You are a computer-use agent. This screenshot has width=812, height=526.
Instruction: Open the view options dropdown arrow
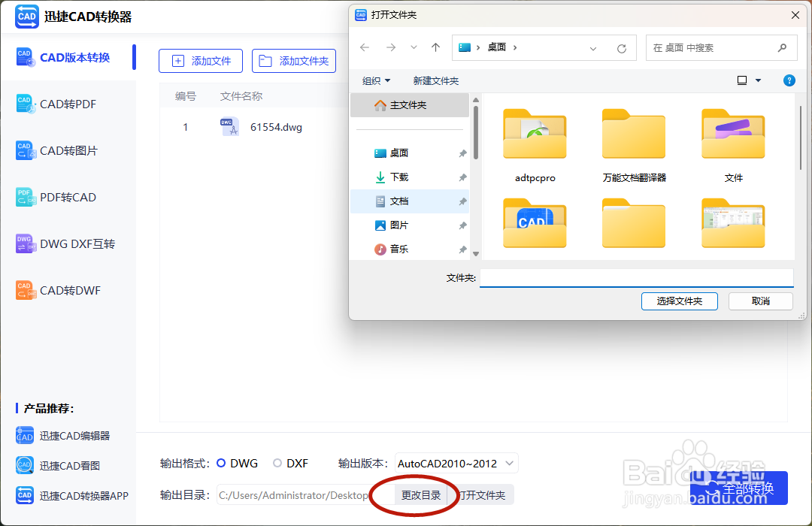pos(758,80)
